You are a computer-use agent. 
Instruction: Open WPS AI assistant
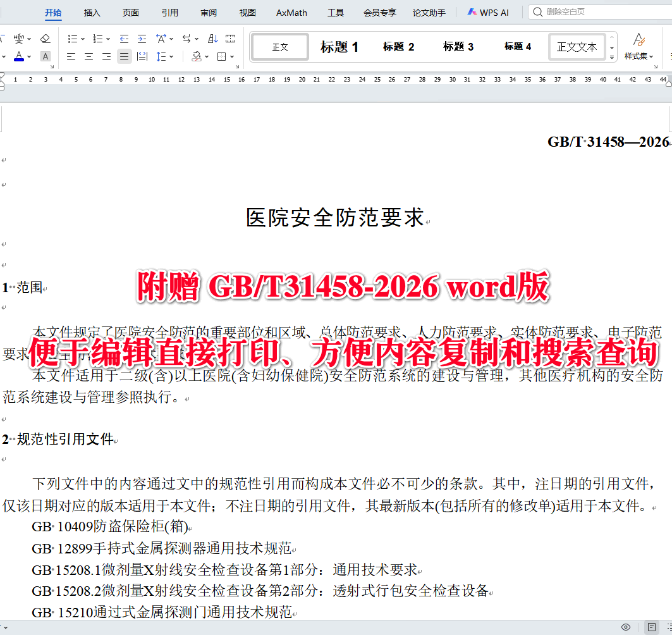487,12
